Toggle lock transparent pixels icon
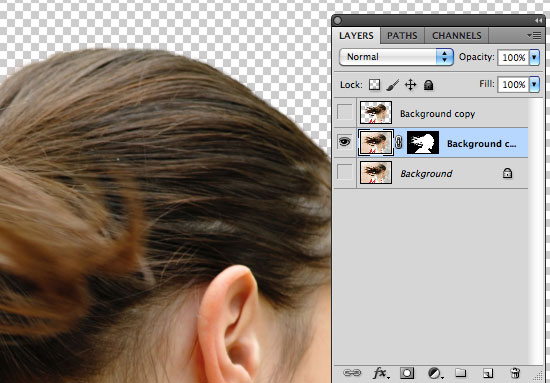The image size is (550, 383). 374,85
